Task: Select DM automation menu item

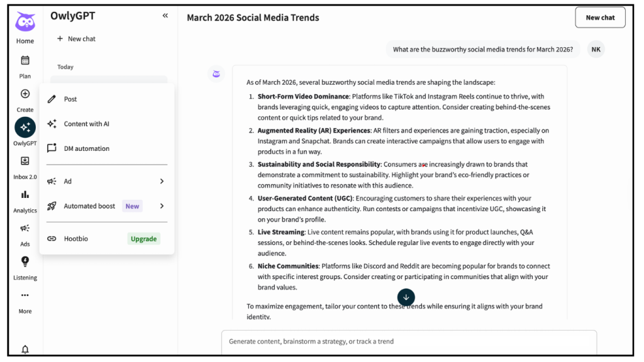Action: pos(86,149)
